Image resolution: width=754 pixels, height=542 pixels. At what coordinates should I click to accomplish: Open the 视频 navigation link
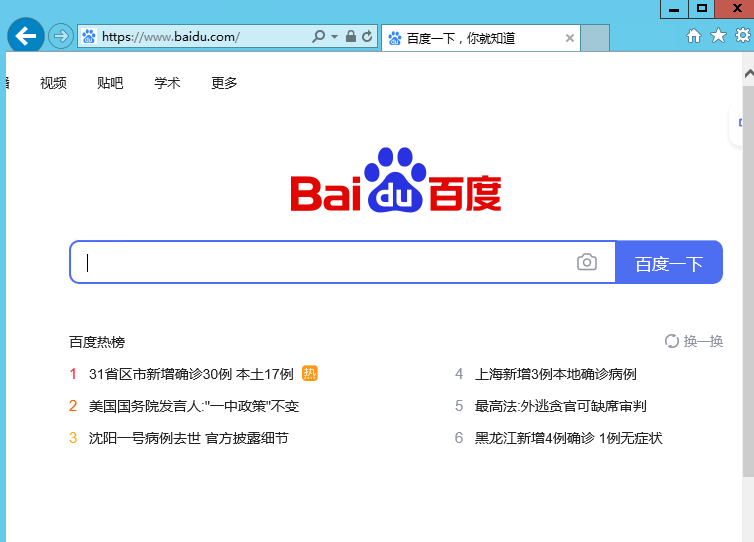(x=53, y=83)
